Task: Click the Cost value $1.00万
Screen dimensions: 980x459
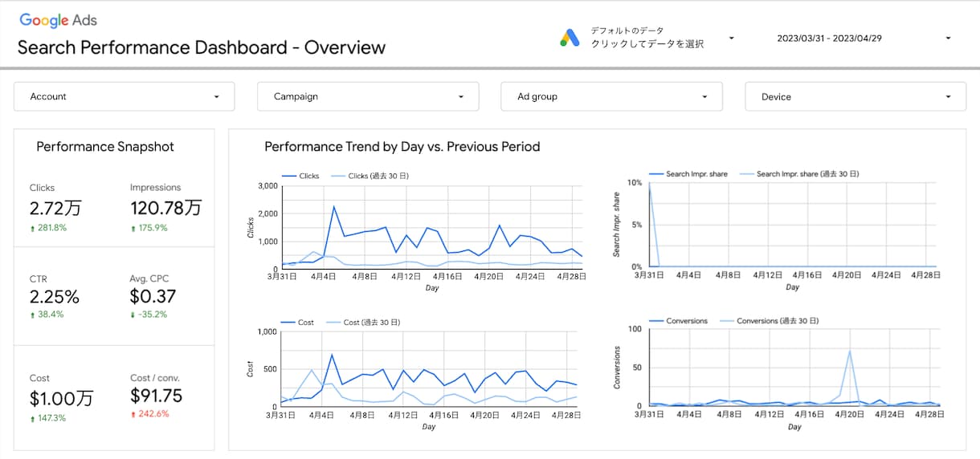Action: click(61, 398)
